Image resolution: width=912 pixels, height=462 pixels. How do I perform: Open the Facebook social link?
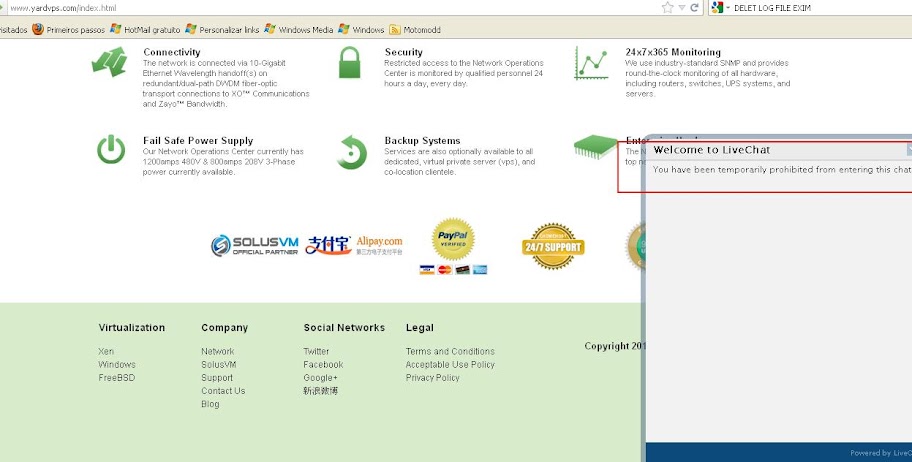323,364
